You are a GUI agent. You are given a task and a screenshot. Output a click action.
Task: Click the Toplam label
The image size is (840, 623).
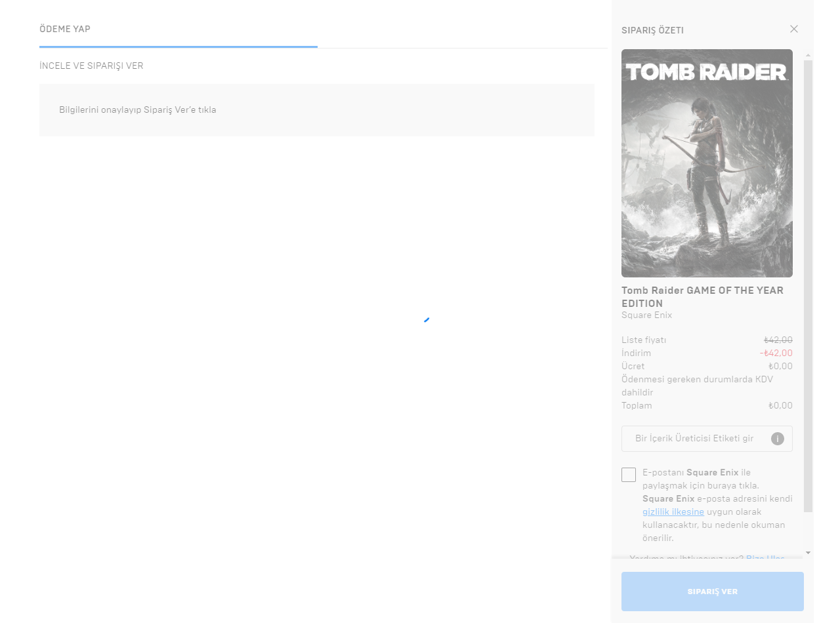coord(637,405)
